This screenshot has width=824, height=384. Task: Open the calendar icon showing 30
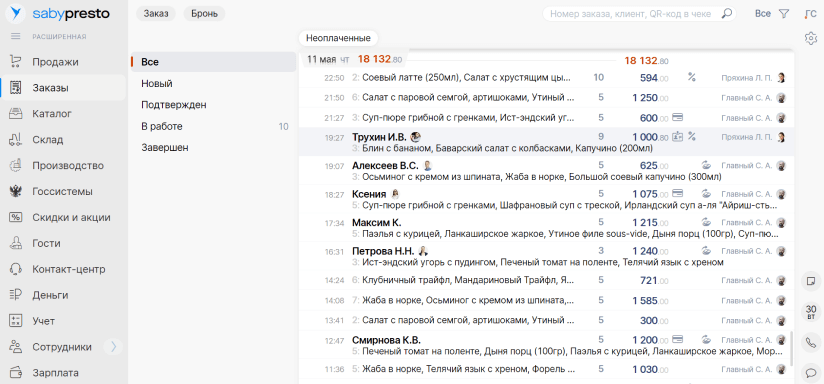coord(811,312)
